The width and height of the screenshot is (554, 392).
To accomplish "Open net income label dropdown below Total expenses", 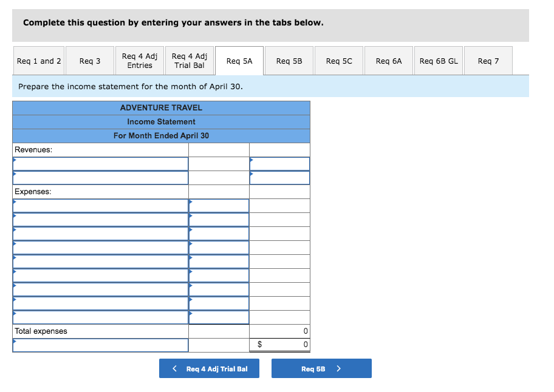I will 100,345.
